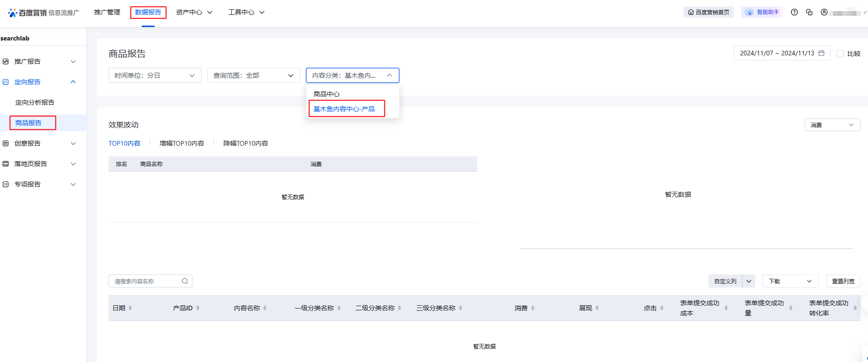This screenshot has height=362, width=868.
Task: Click the 落地页报告 sidebar icon
Action: 6,164
